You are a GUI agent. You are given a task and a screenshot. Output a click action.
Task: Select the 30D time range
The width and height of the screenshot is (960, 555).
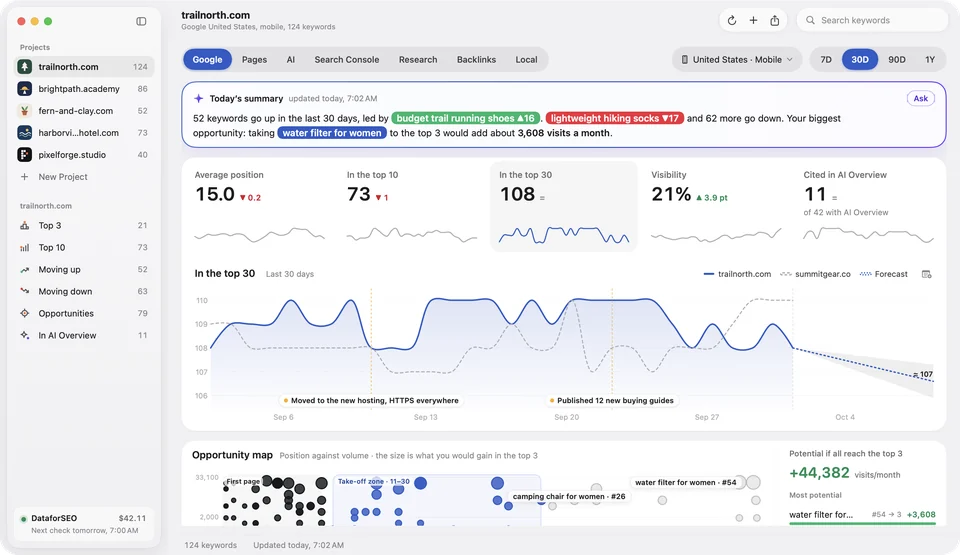(x=860, y=59)
